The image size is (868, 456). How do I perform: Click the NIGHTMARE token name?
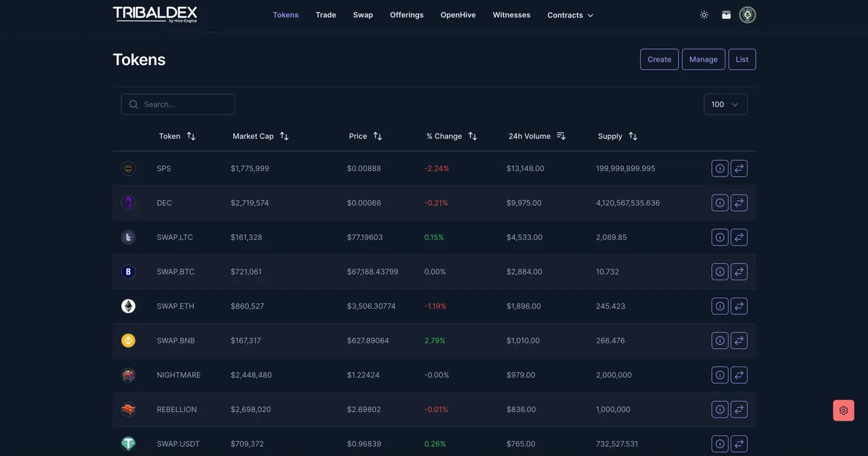pos(178,375)
